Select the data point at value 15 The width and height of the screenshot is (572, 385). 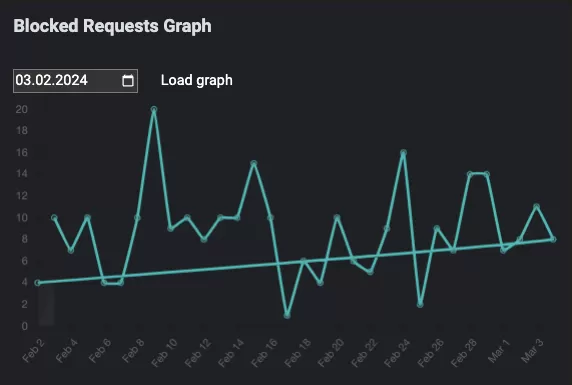coord(254,163)
